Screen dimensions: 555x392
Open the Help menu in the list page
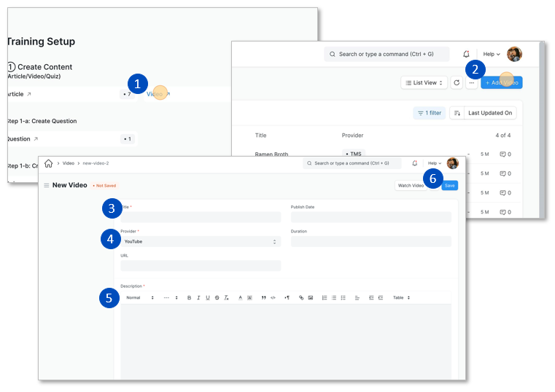[492, 54]
